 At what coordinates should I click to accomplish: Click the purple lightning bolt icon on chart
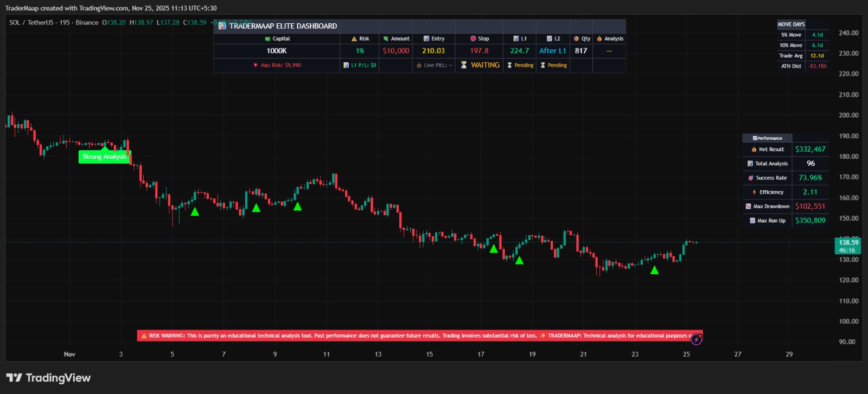point(697,340)
